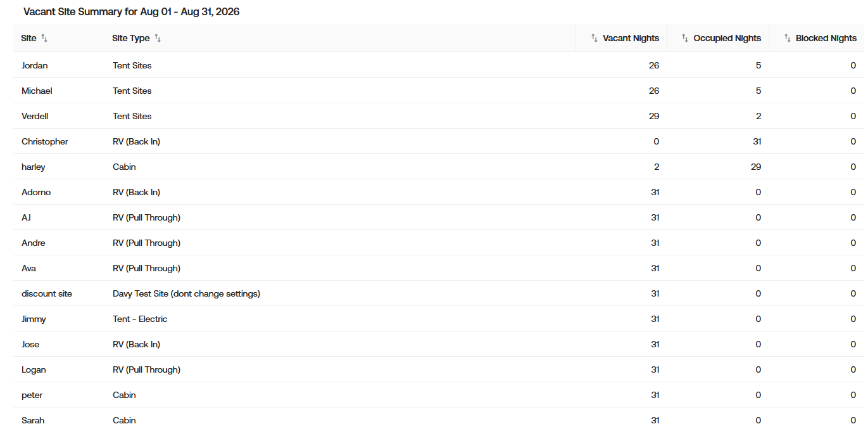Viewport: 868px width, 443px height.
Task: Click the Vacant Site Summary title
Action: tap(131, 11)
